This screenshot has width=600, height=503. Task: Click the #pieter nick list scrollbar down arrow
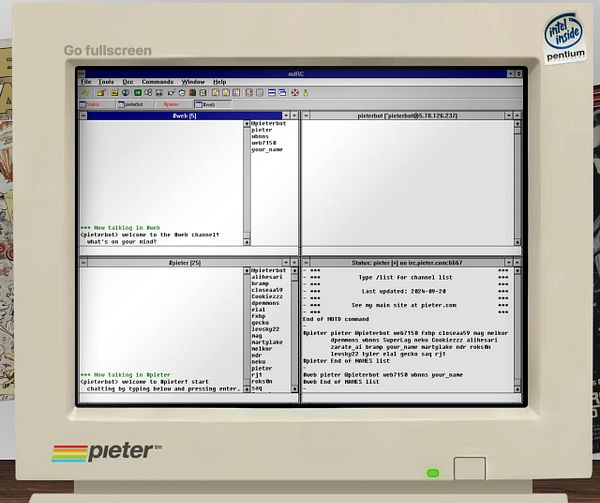(295, 389)
